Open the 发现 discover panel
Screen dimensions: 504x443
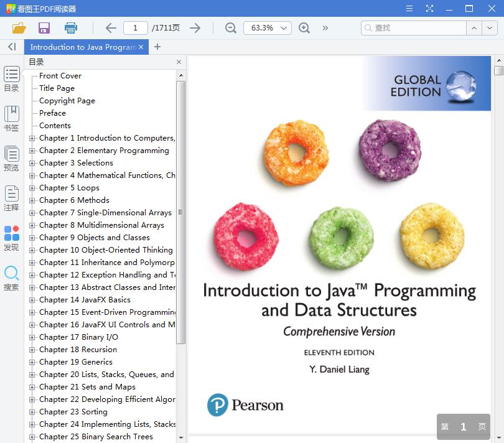(12, 238)
